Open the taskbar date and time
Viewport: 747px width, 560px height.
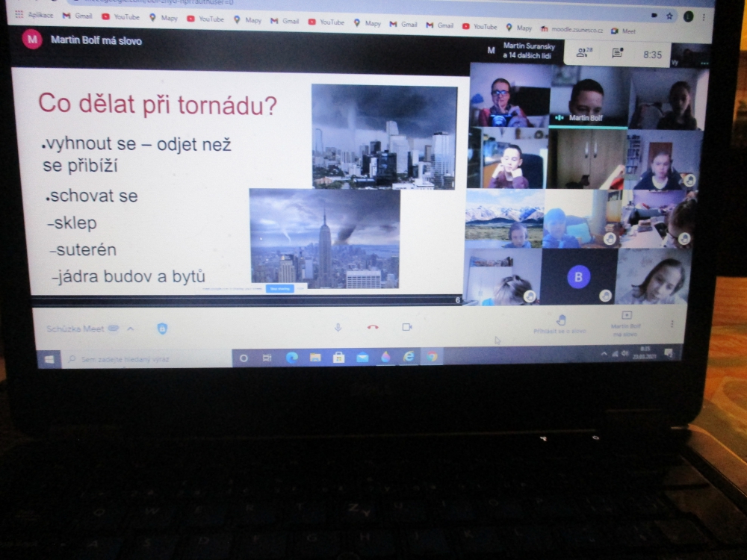tap(645, 353)
